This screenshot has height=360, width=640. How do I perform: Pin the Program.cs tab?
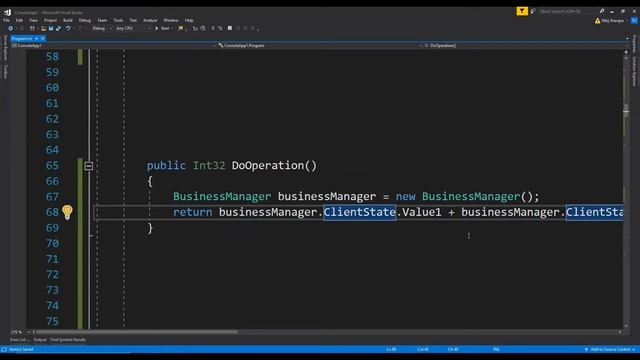36,38
